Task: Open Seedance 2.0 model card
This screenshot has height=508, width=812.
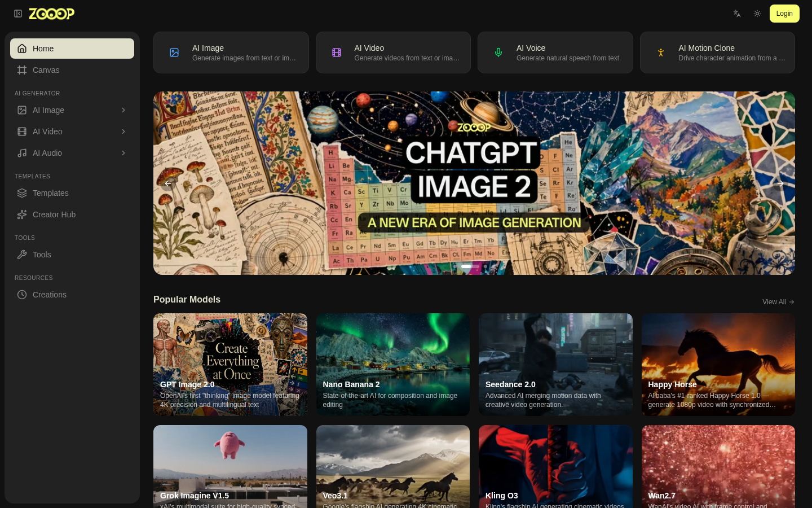Action: click(x=555, y=365)
